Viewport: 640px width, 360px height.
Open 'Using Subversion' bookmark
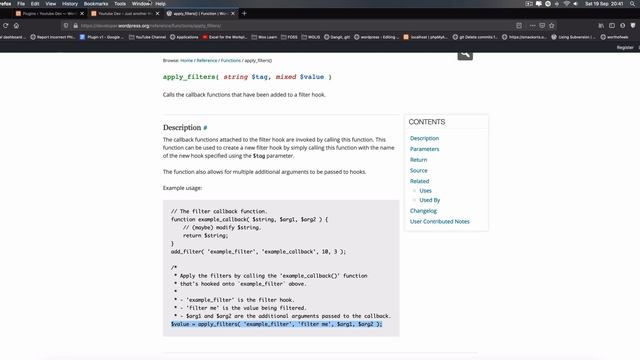(573, 37)
